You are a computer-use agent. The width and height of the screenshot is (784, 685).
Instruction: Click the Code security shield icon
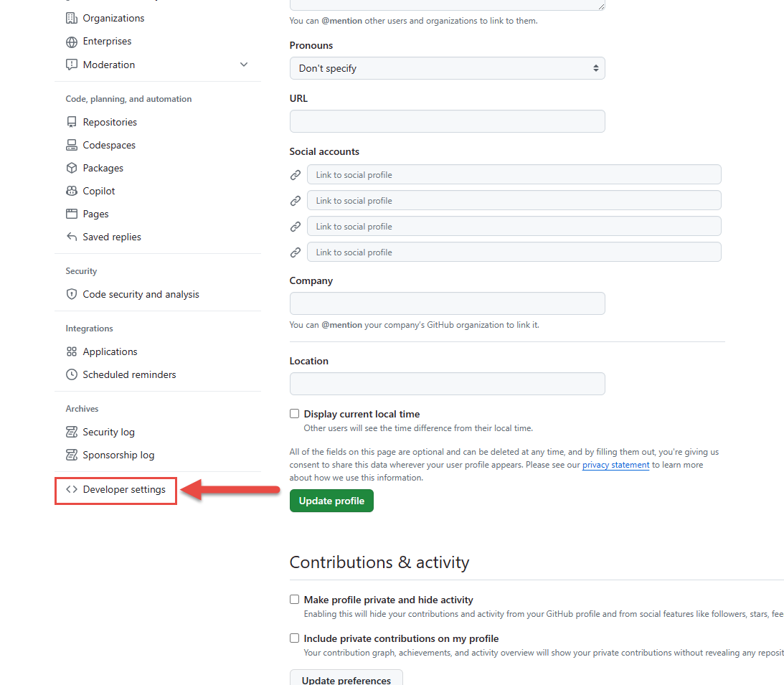point(71,293)
